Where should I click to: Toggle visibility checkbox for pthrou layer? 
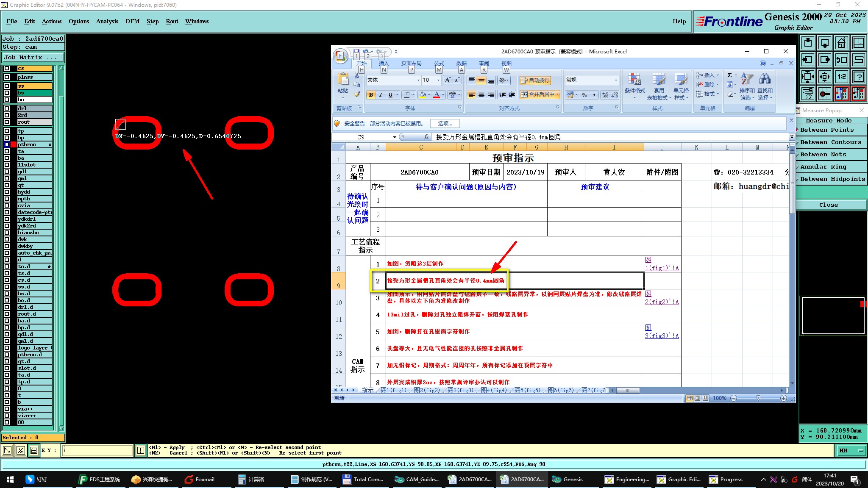coord(7,144)
